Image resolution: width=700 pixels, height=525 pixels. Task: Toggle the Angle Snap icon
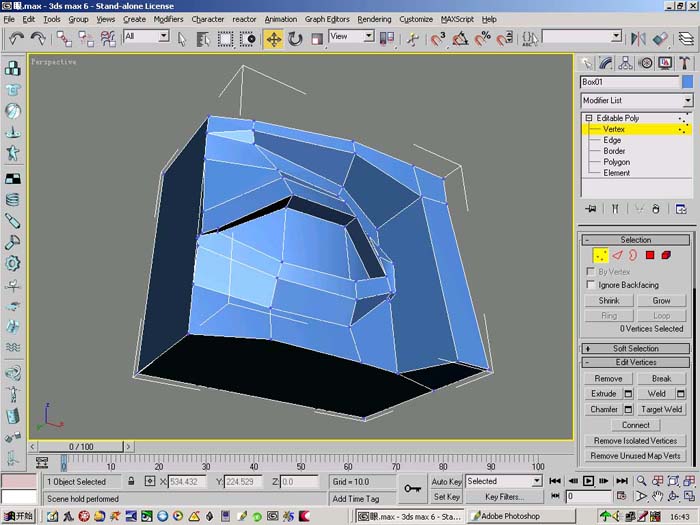pos(460,39)
